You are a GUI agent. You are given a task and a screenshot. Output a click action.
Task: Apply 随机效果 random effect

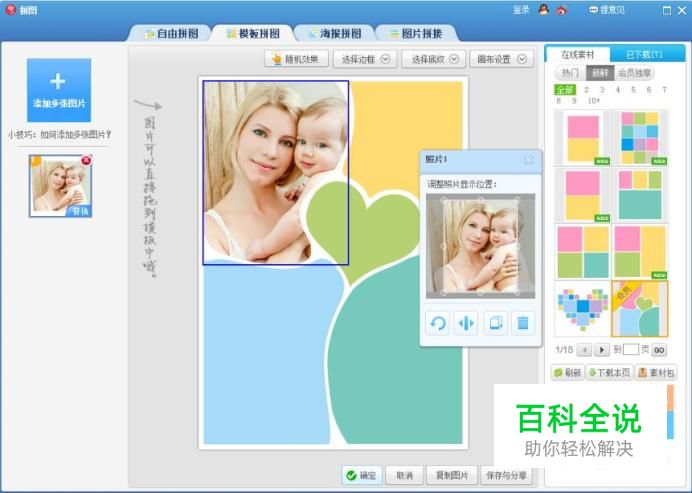tap(296, 59)
